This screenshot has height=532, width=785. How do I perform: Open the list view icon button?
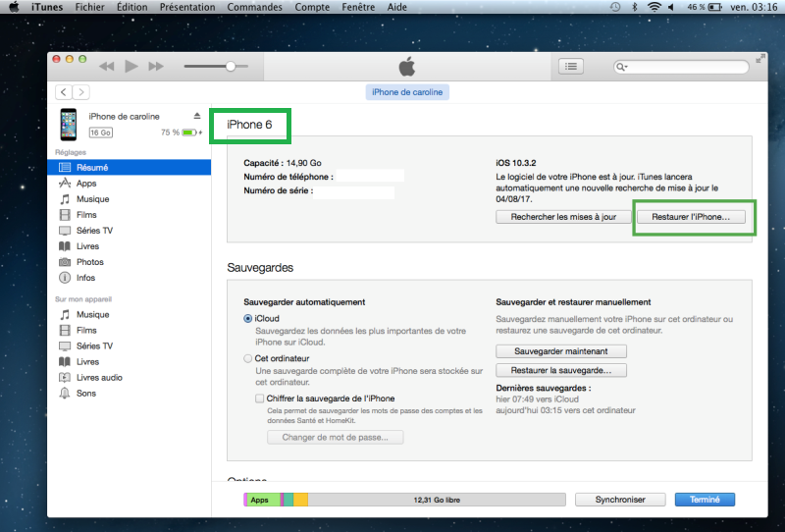(x=571, y=66)
